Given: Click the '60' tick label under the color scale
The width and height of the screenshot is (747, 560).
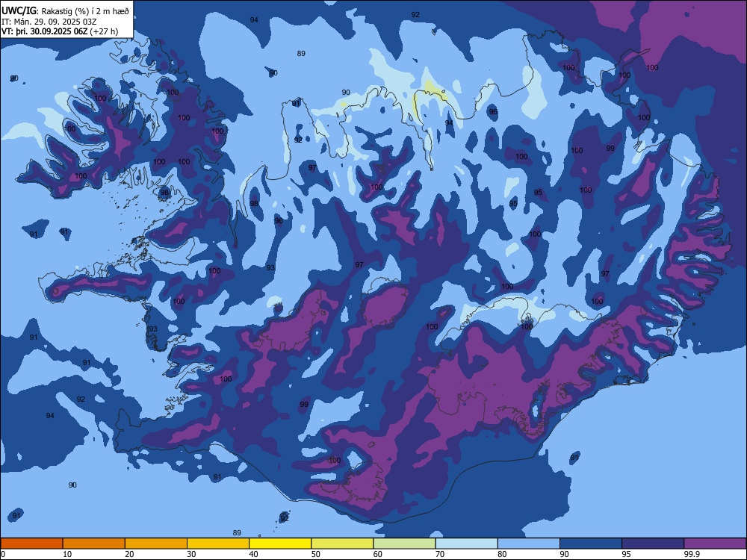Looking at the screenshot, I should [378, 554].
